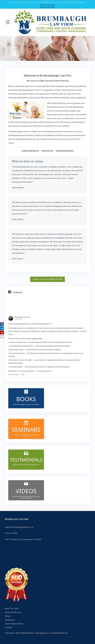Open the BOOKS tile
Screen dimensions: 95x644
click(x=26, y=398)
